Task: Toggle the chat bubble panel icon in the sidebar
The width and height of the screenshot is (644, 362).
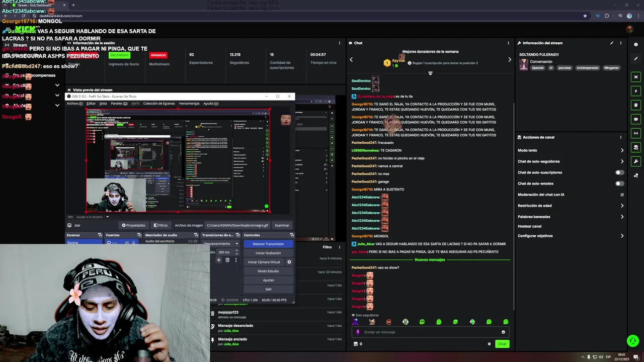Action: pyautogui.click(x=636, y=119)
